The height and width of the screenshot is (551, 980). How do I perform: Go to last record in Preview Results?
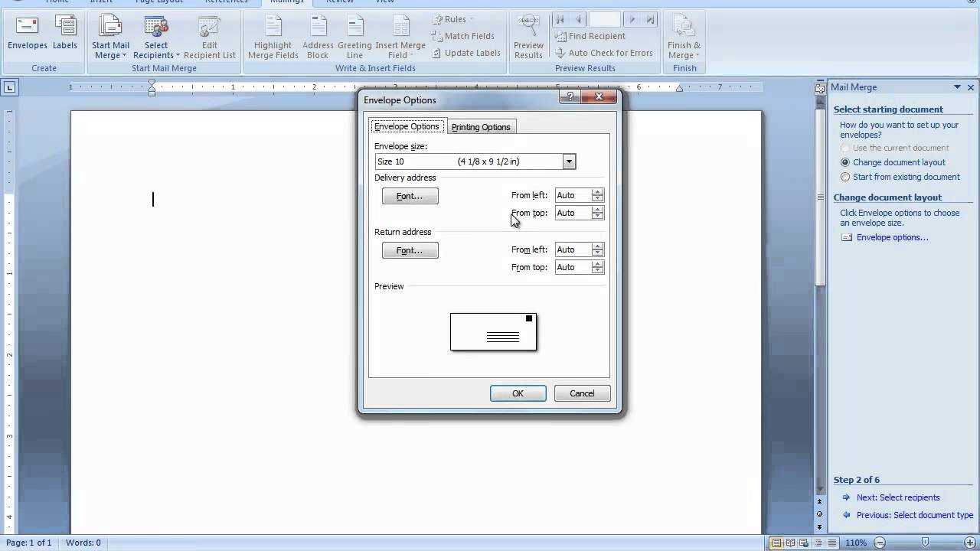(x=650, y=19)
